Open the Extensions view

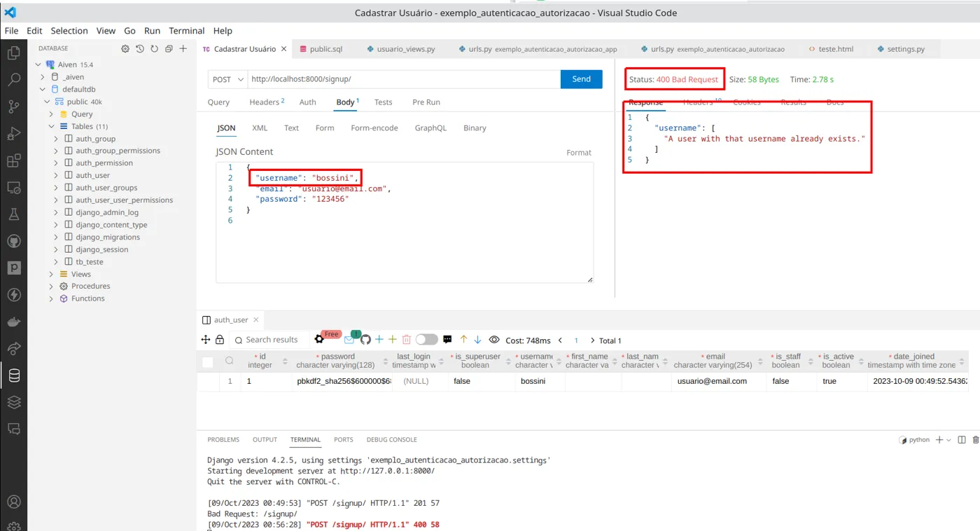tap(13, 160)
